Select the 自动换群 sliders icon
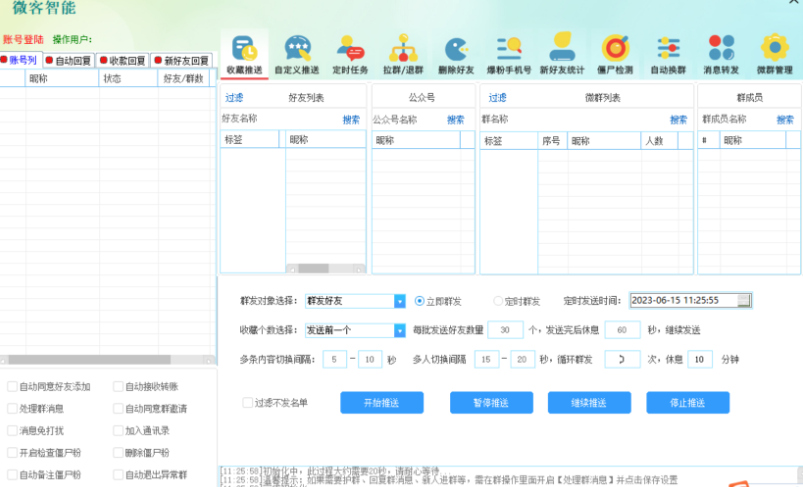 [668, 48]
